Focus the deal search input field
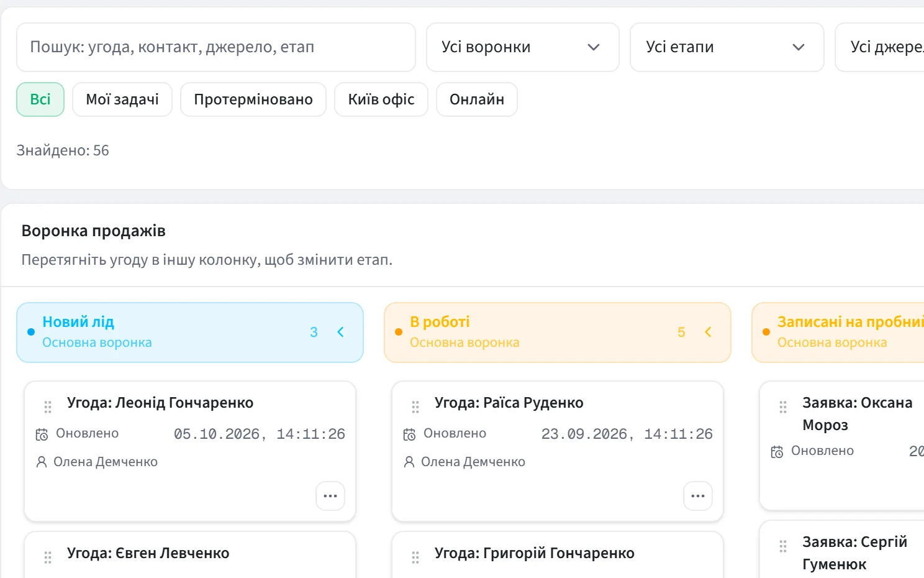 [x=216, y=47]
